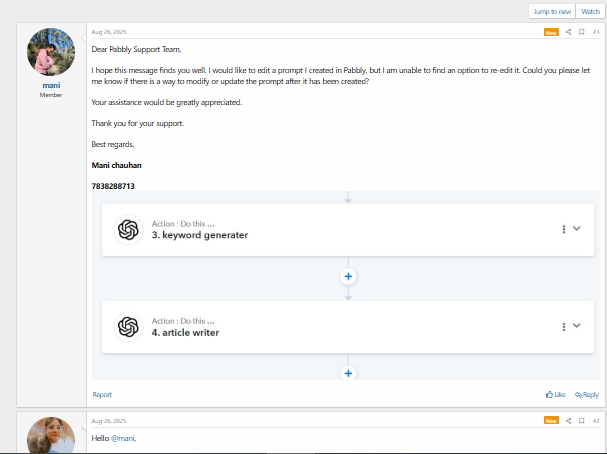The height and width of the screenshot is (454, 607).
Task: Report the first post
Action: 102,395
